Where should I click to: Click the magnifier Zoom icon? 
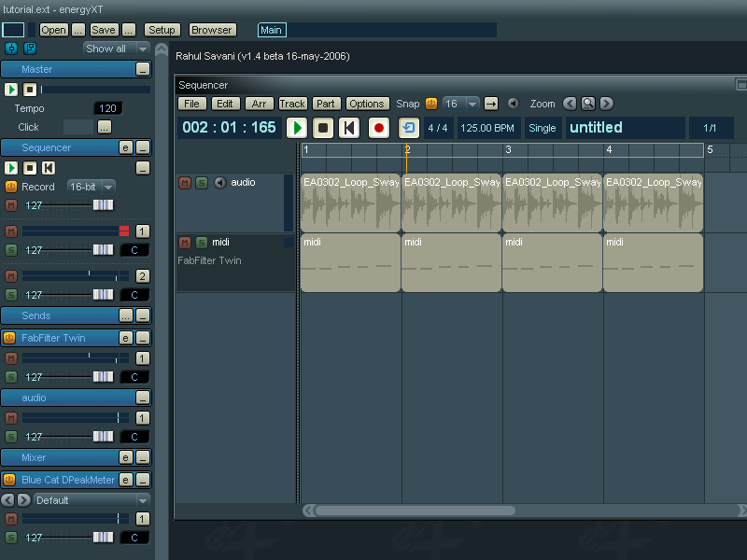pyautogui.click(x=588, y=104)
